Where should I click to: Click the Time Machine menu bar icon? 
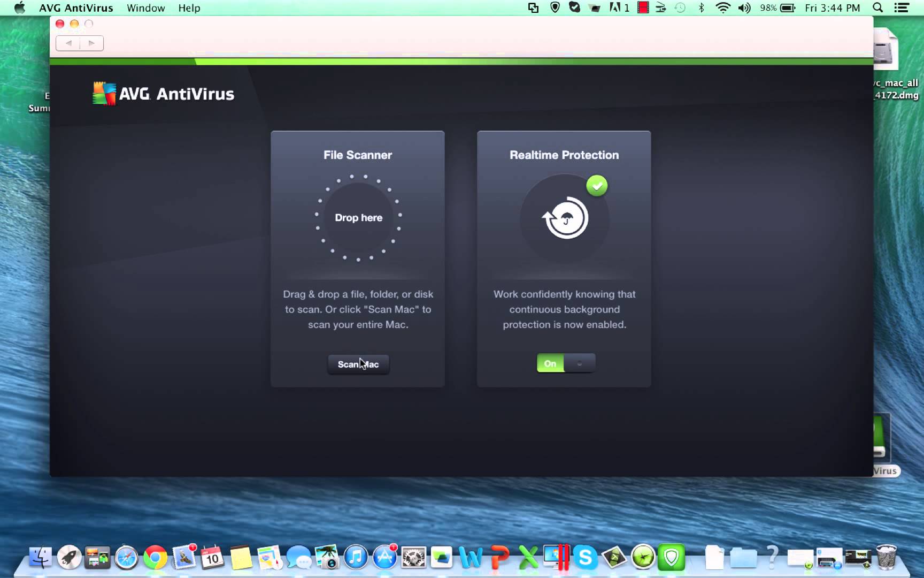pos(680,8)
